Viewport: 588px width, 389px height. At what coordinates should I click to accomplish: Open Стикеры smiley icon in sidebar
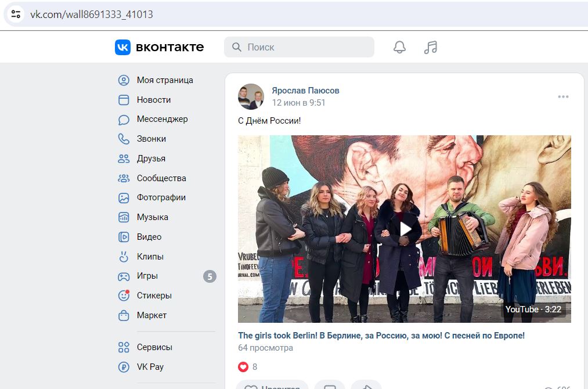point(124,296)
